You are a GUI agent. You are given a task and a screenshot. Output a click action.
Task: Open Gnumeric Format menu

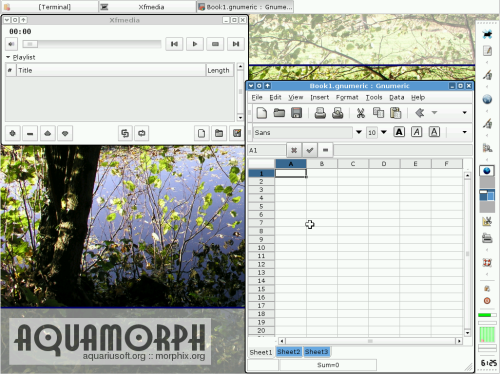(347, 97)
